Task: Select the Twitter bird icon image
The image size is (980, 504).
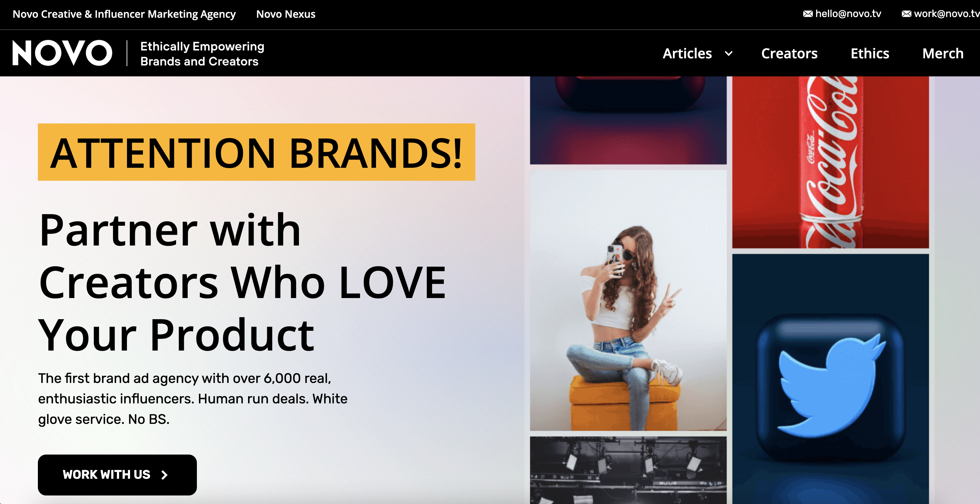Action: tap(831, 379)
